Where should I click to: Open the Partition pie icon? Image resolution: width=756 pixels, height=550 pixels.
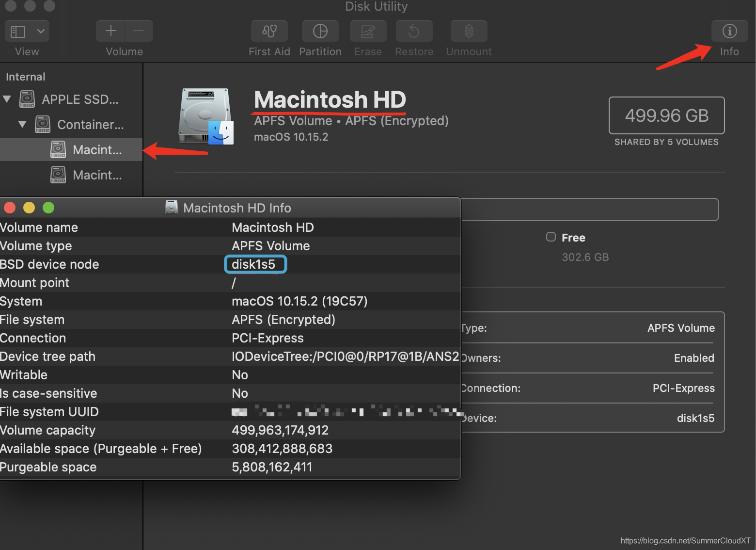pos(320,31)
